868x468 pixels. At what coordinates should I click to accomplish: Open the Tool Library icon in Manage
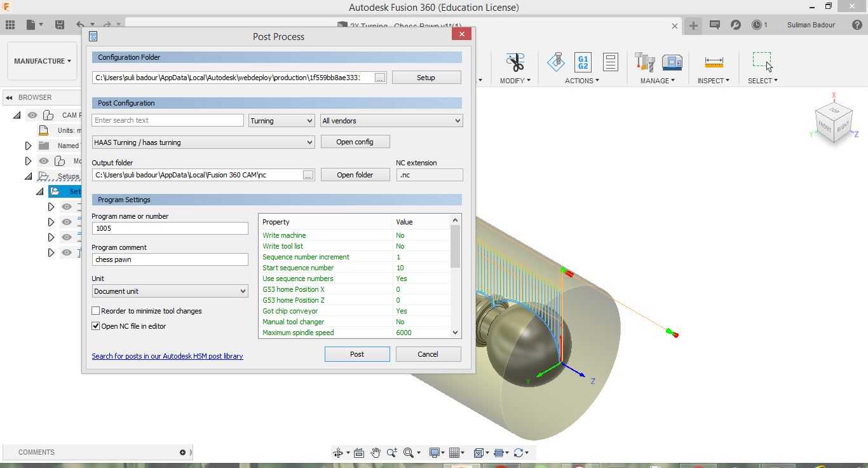(644, 62)
